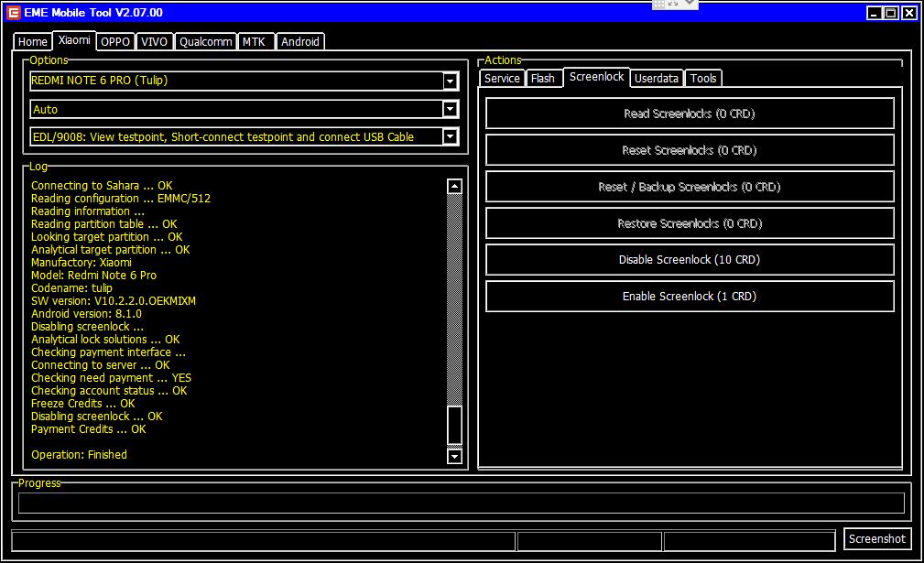Click log line 'Connecting to server ... OK'

100,365
